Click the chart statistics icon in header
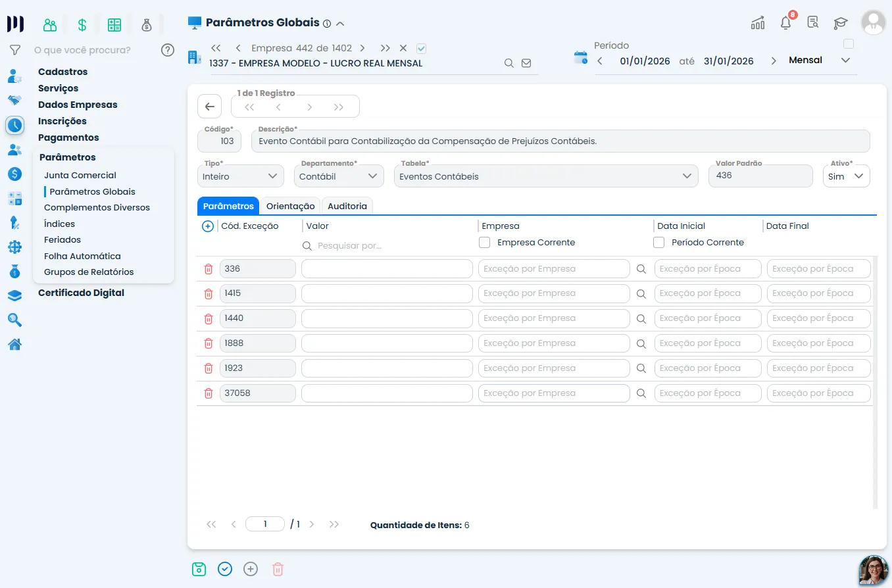 758,23
